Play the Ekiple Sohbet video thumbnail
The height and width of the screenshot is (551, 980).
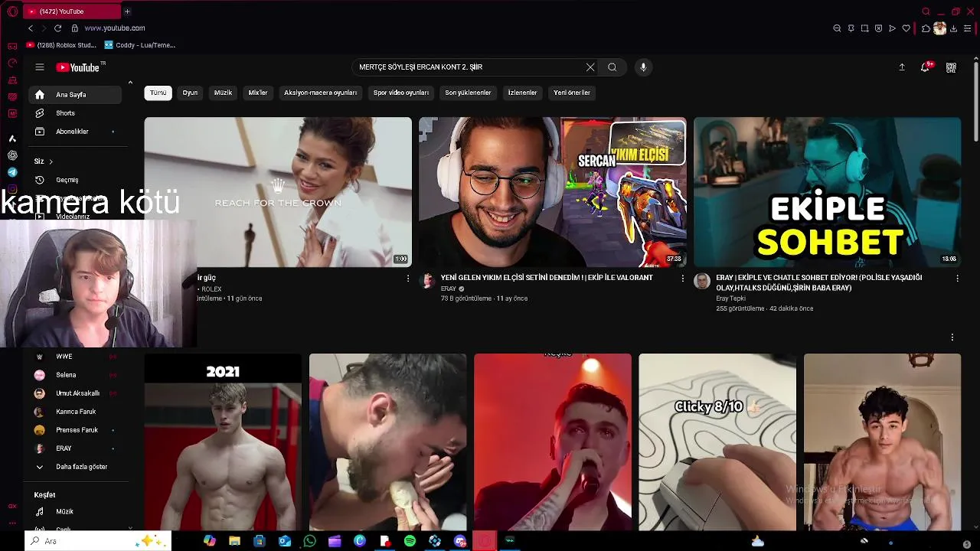(827, 192)
